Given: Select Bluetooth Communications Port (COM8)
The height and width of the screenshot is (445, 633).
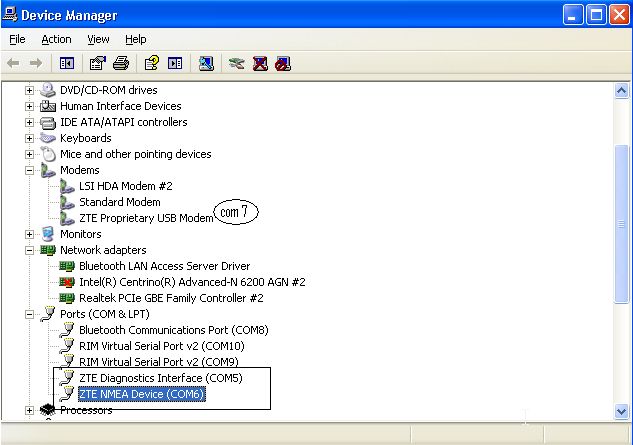Looking at the screenshot, I should pyautogui.click(x=173, y=330).
